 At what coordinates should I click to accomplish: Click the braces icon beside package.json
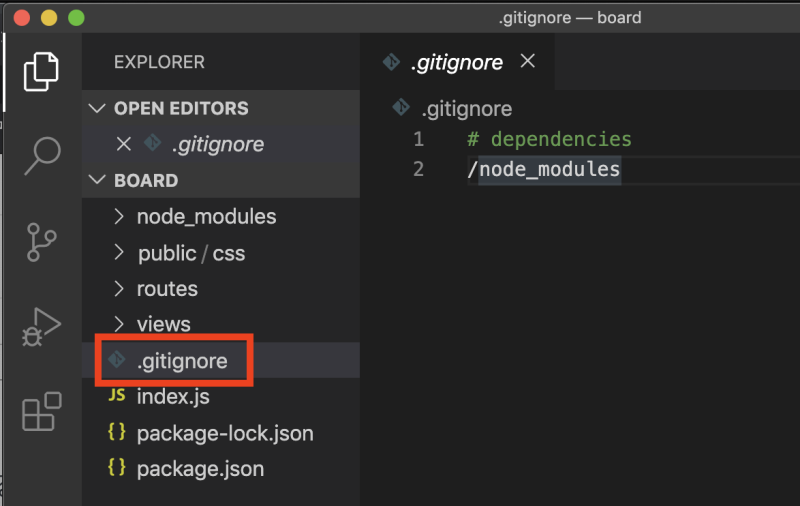[x=117, y=468]
